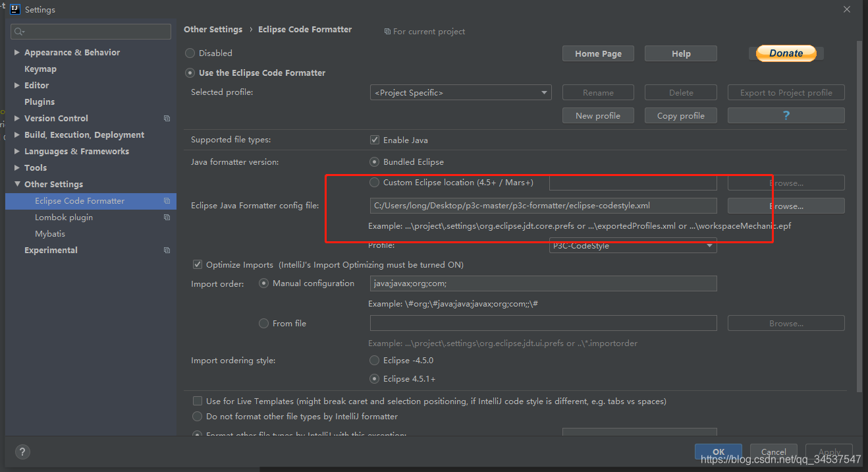868x472 pixels.
Task: Choose Eclipse 4.5.1+ import ordering style
Action: (375, 379)
